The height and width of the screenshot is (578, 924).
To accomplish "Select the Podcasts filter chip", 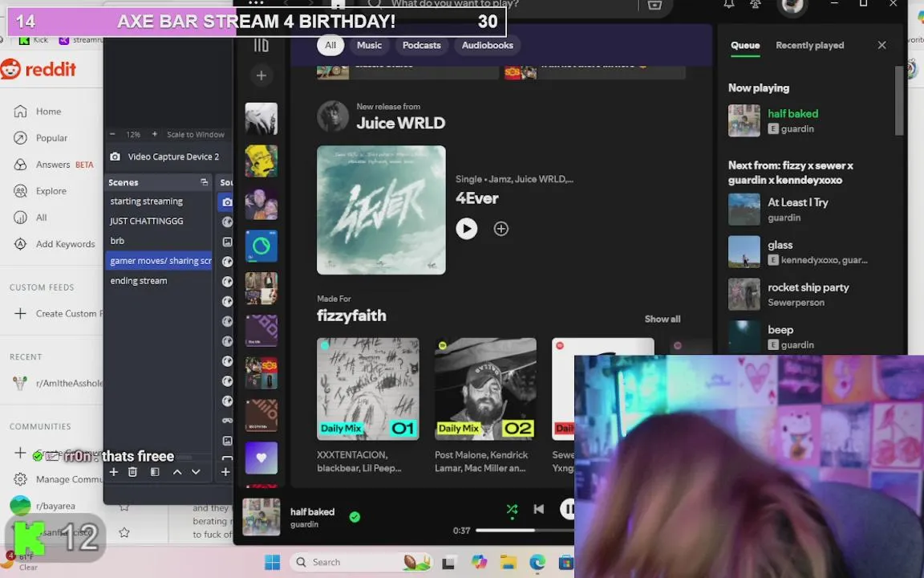I will pos(421,45).
